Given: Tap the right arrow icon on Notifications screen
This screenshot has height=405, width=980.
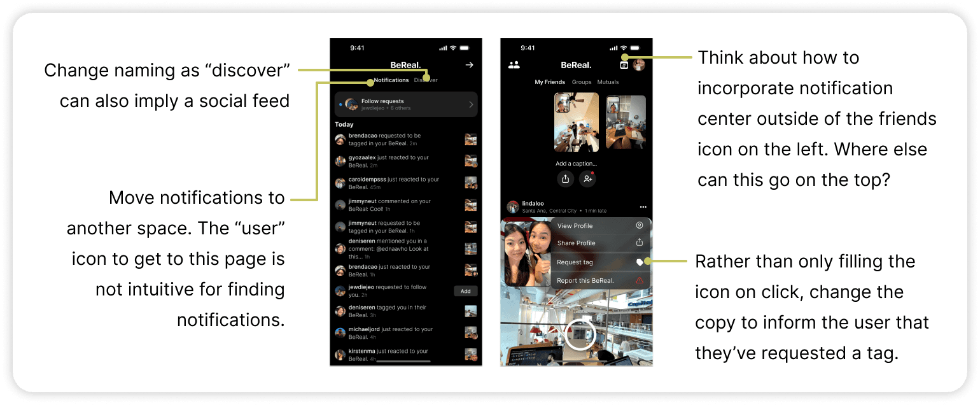Looking at the screenshot, I should click(470, 65).
